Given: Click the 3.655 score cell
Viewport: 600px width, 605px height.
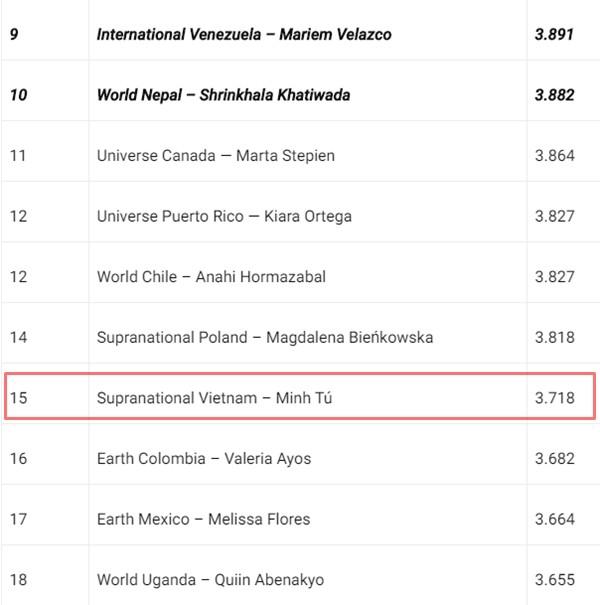Looking at the screenshot, I should [x=554, y=580].
